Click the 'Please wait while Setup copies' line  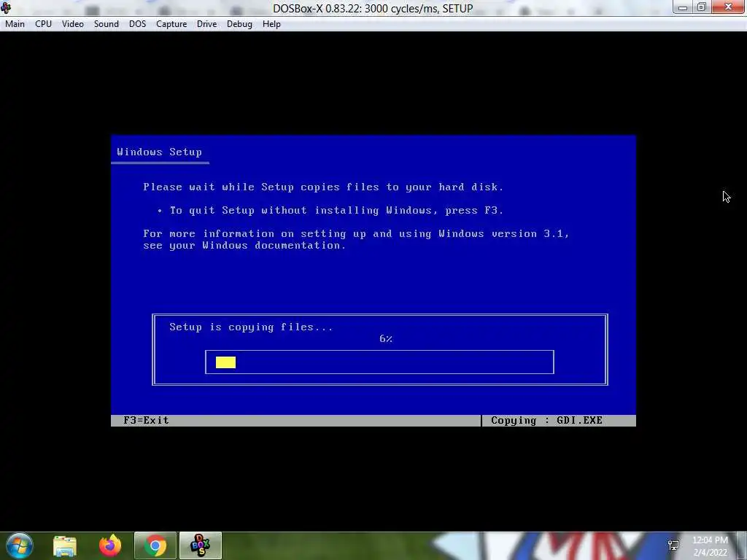pyautogui.click(x=323, y=187)
